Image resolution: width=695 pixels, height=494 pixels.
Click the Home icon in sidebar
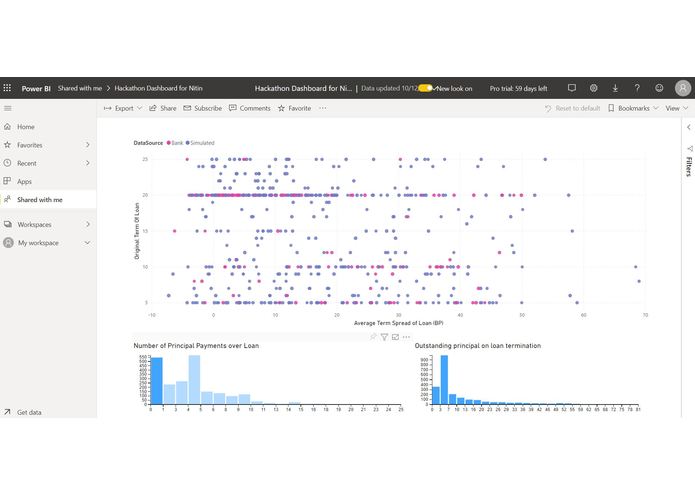point(8,127)
